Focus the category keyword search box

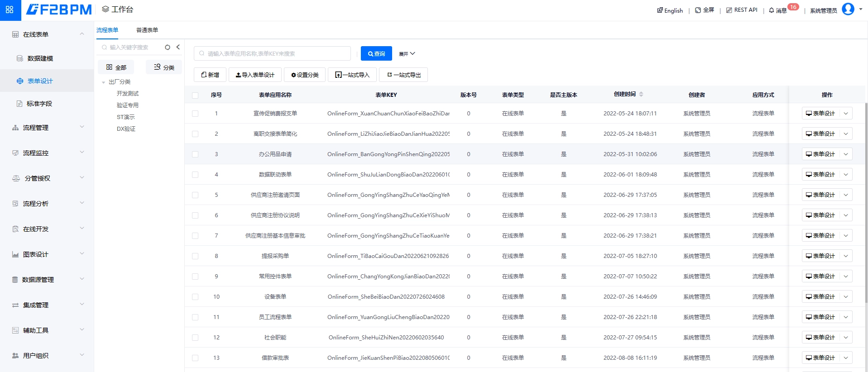tap(130, 47)
